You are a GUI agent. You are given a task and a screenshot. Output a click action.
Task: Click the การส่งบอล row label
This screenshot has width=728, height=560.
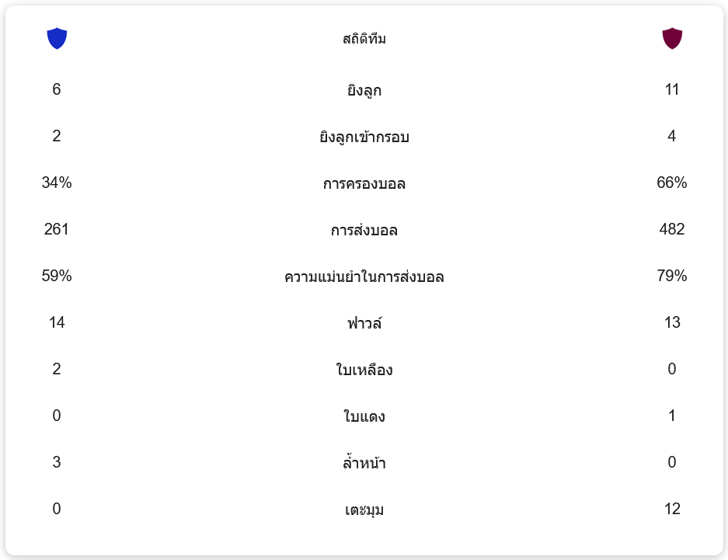[364, 231]
